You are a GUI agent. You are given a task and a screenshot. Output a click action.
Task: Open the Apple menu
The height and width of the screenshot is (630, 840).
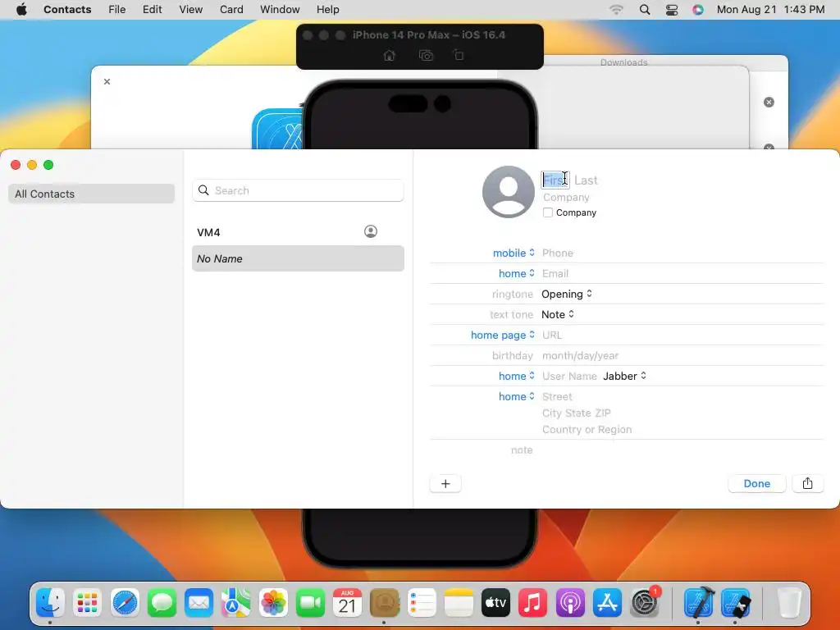(x=21, y=10)
